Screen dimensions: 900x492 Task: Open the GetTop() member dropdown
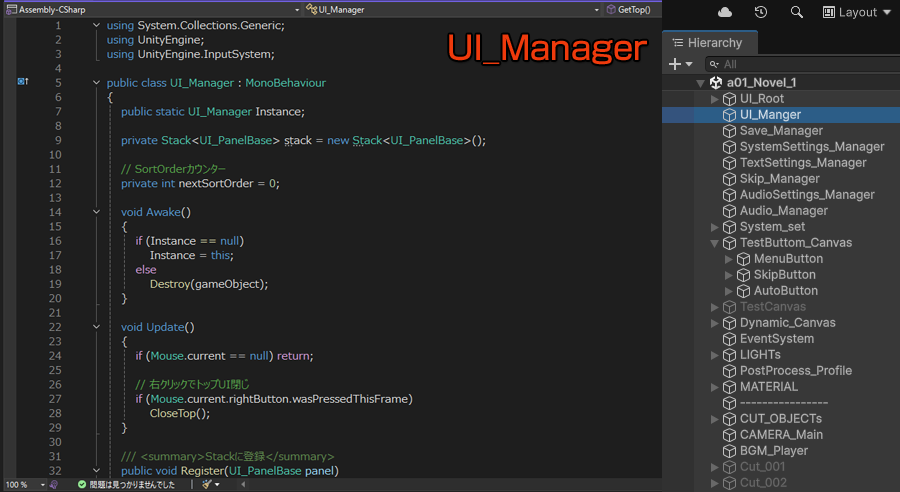[630, 9]
